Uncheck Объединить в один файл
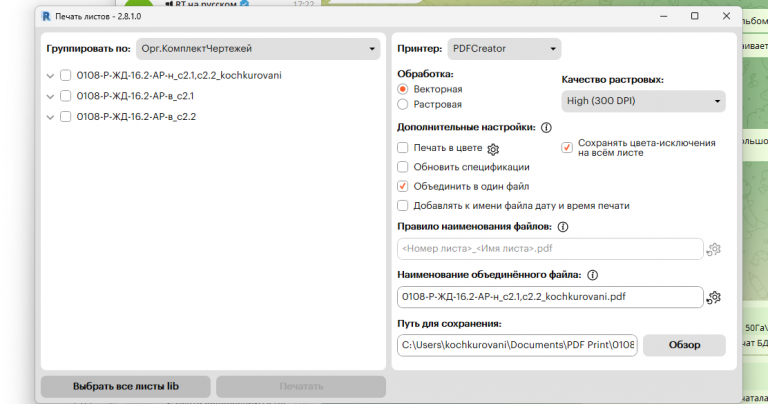This screenshot has width=768, height=404. (403, 186)
